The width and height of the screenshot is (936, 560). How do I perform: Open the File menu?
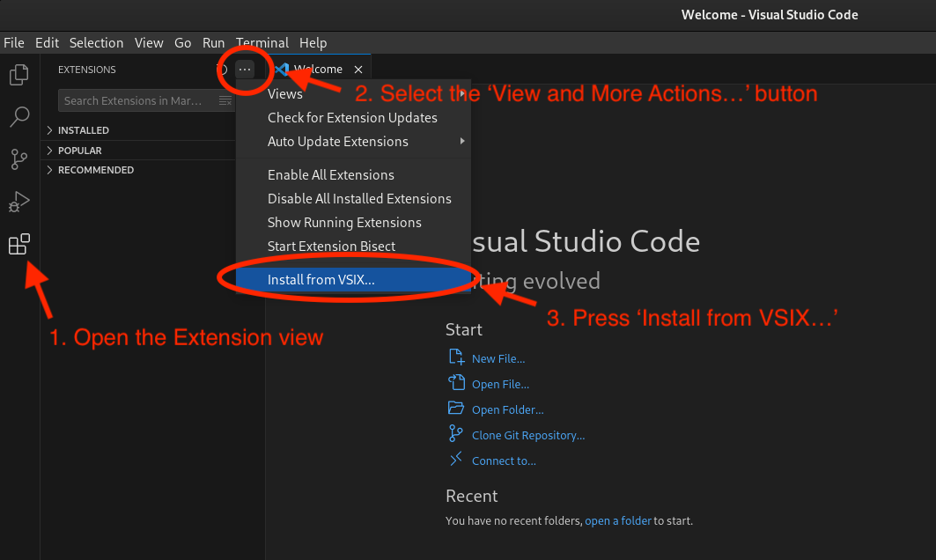tap(14, 43)
